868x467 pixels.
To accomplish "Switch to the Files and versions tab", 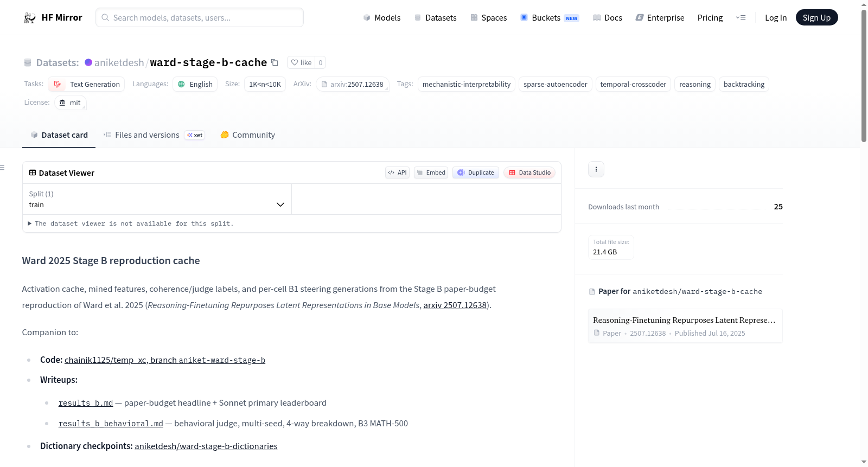I will pos(154,135).
